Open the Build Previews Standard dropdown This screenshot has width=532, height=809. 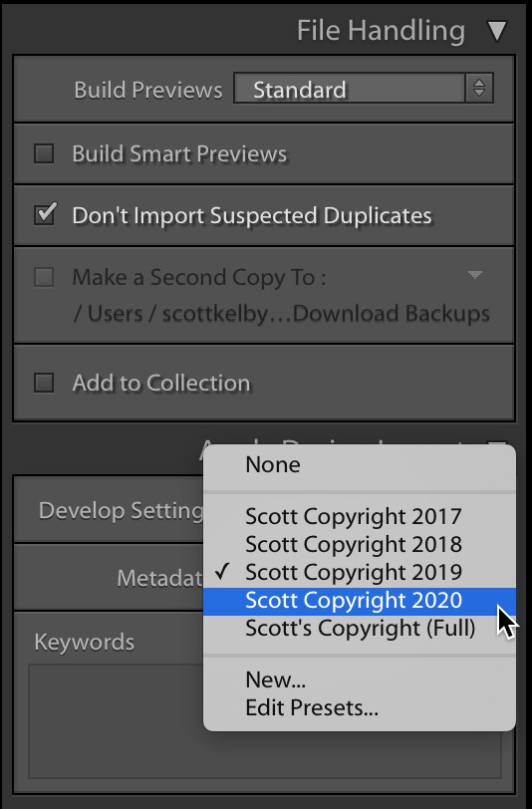coord(364,89)
